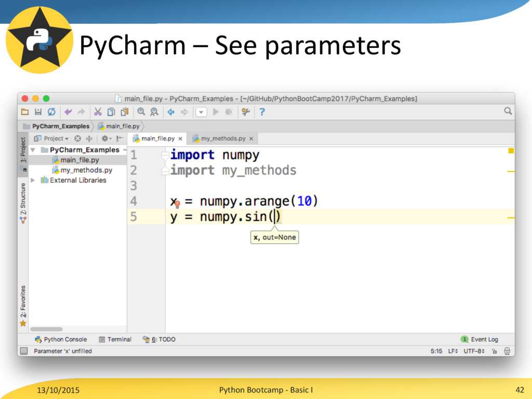Click the fold end marker on line 2
This screenshot has width=532, height=399.
click(165, 170)
